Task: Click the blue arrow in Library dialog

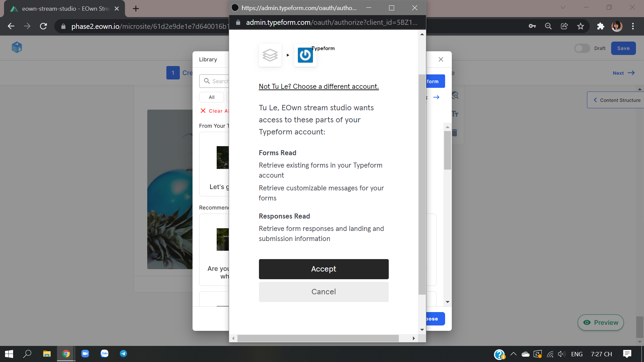Action: (x=436, y=97)
